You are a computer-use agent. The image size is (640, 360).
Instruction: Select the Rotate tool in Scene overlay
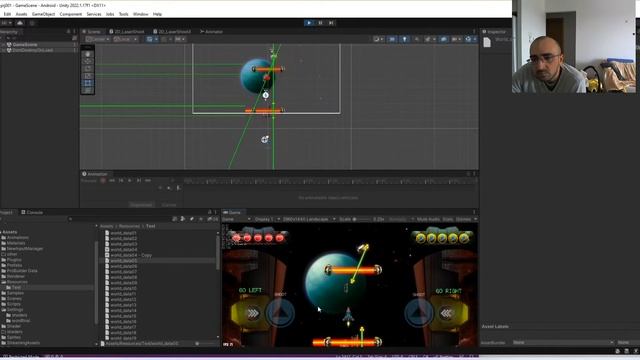88,69
